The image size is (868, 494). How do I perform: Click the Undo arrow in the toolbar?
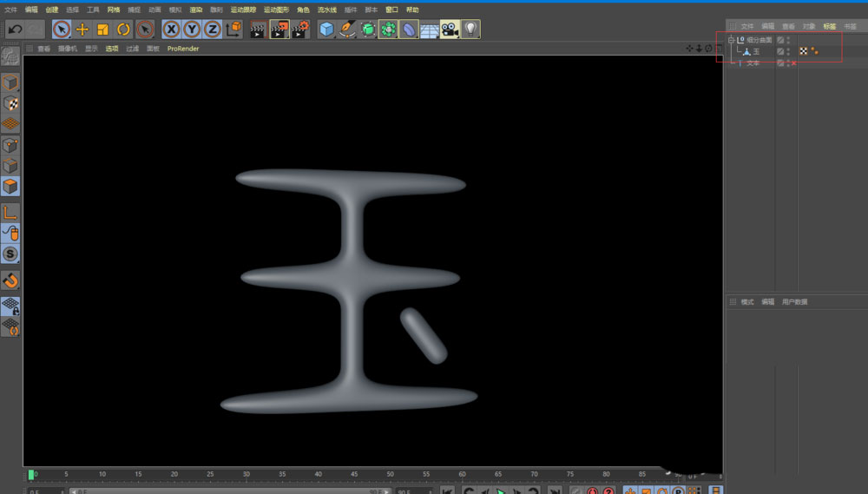(x=15, y=30)
